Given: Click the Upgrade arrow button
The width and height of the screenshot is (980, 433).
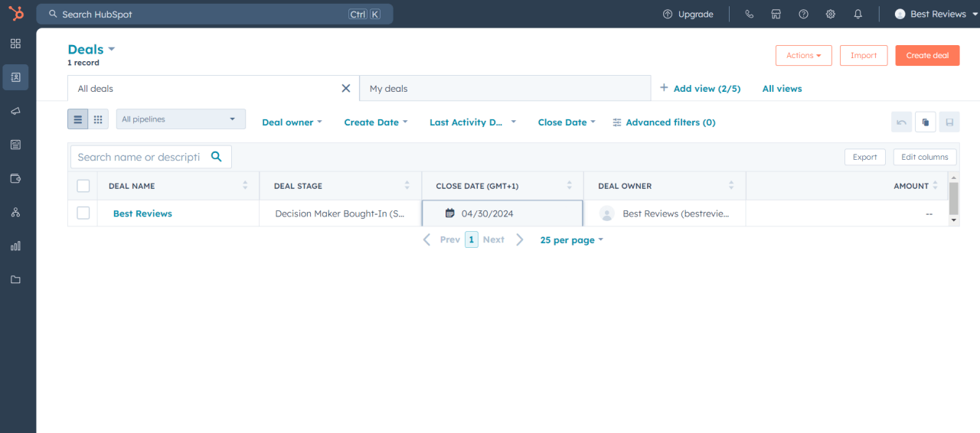Looking at the screenshot, I should (x=688, y=14).
